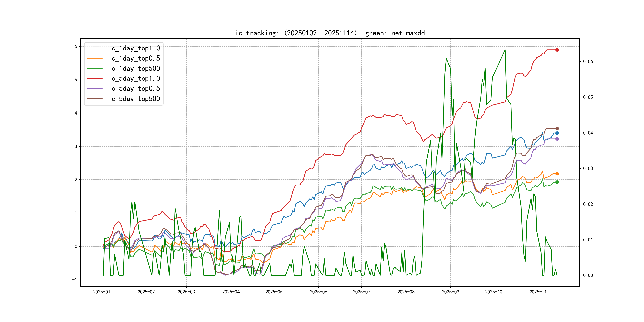Viewport: 644px width, 322px height.
Task: Click the green endpoint dot of ic_1day_top500
Action: (557, 182)
